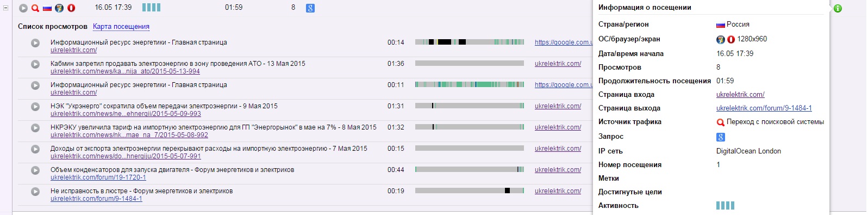This screenshot has width=868, height=215.
Task: Open the Карта посещения tab
Action: 121,27
